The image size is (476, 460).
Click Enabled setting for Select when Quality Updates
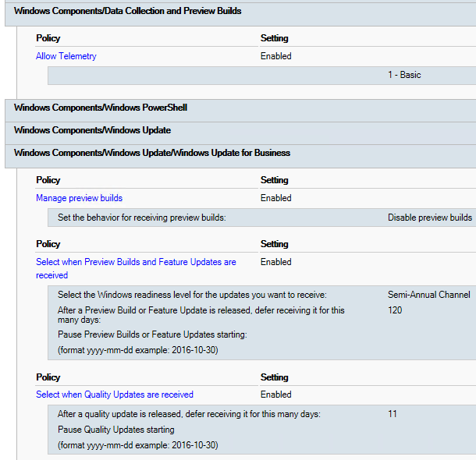pos(276,395)
